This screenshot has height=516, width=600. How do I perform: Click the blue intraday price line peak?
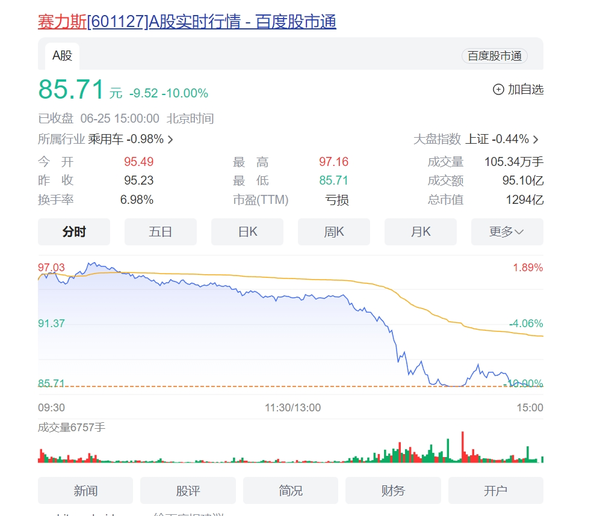pyautogui.click(x=92, y=263)
